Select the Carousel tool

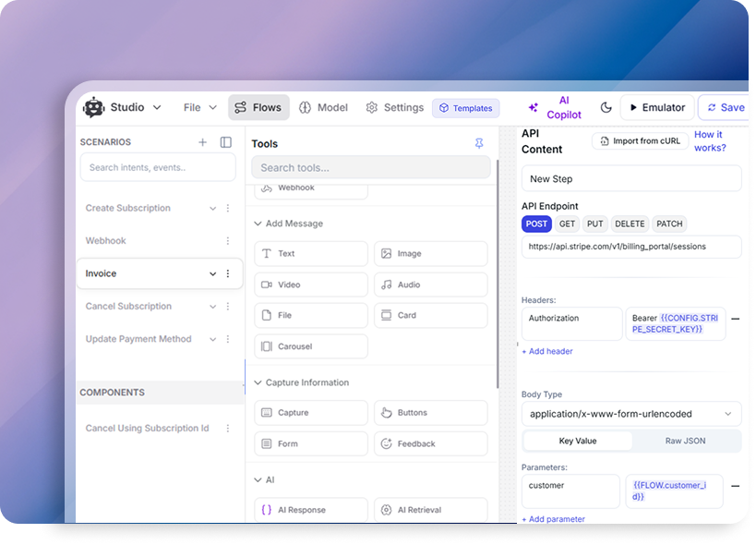pyautogui.click(x=311, y=345)
